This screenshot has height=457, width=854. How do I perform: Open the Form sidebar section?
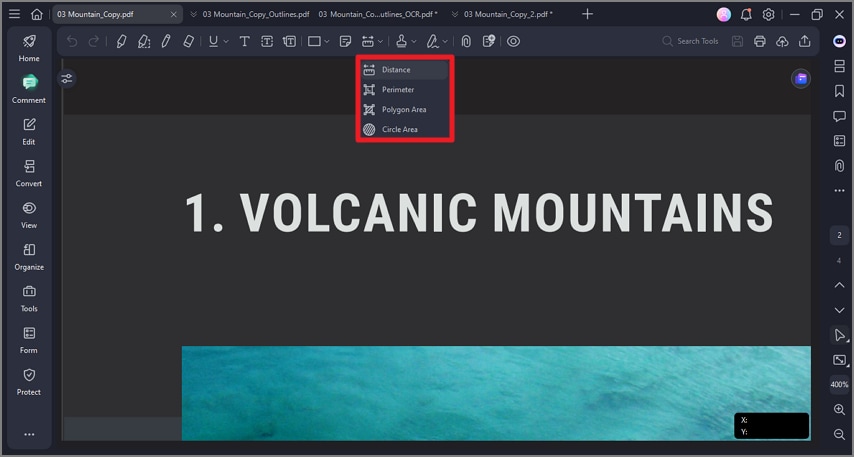pos(29,340)
